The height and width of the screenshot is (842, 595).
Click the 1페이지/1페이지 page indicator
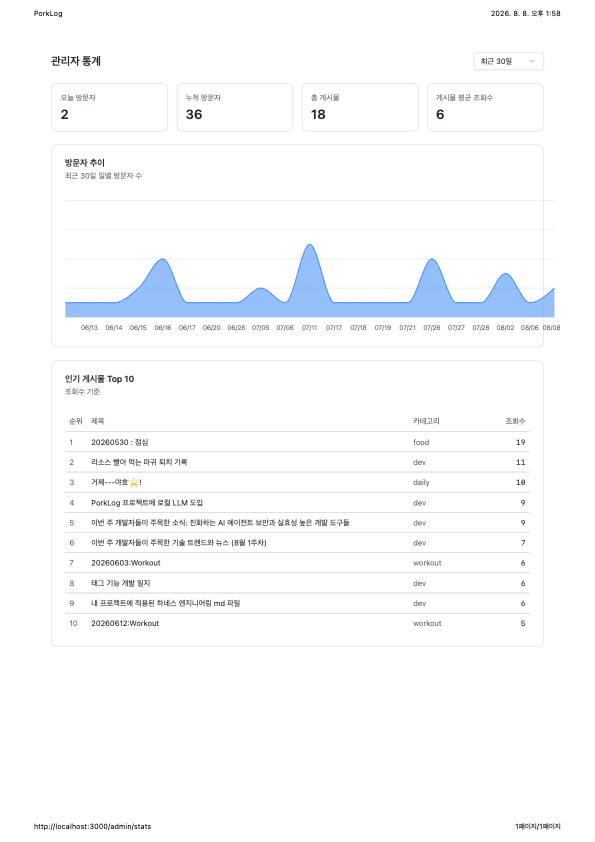[x=538, y=826]
